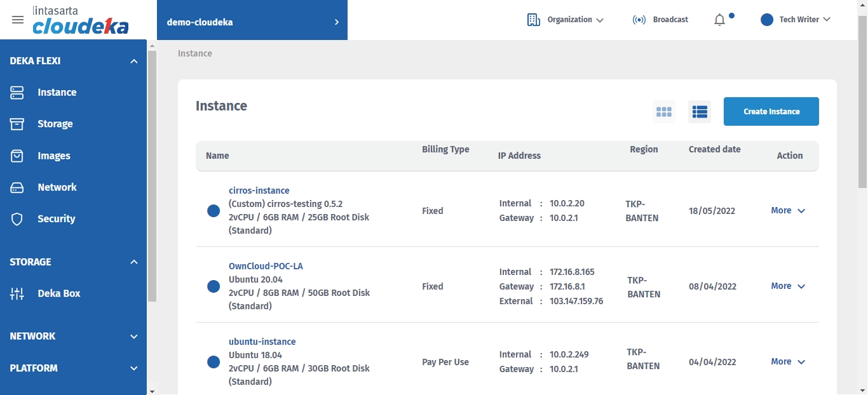Switch to grid view layout
This screenshot has width=868, height=395.
tap(664, 112)
